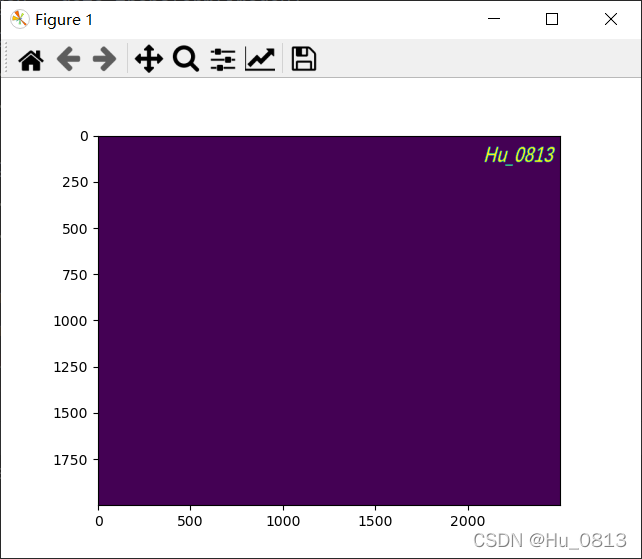Click the Figure 1 window title
Screen dimensions: 642x559
64,20
